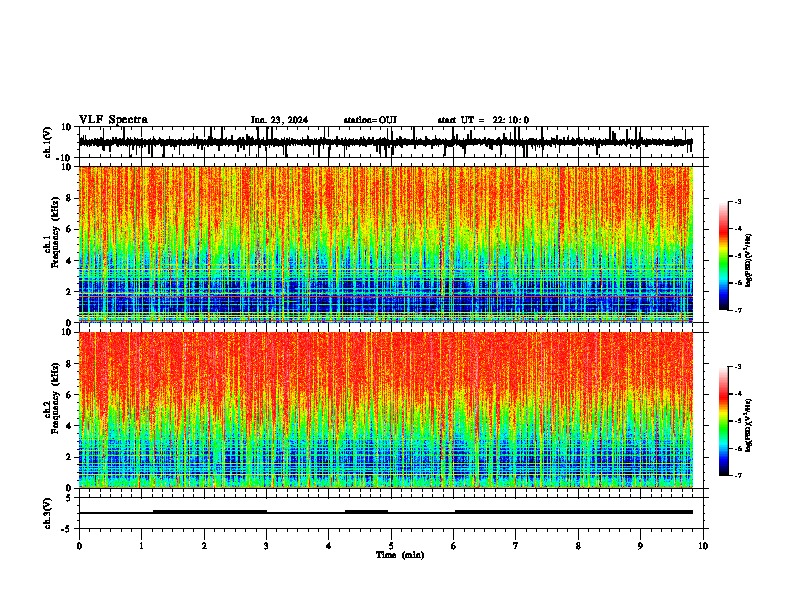The width and height of the screenshot is (792, 612).
Task: Click the ch.1 colorbar "-3" label
Action: click(x=737, y=201)
